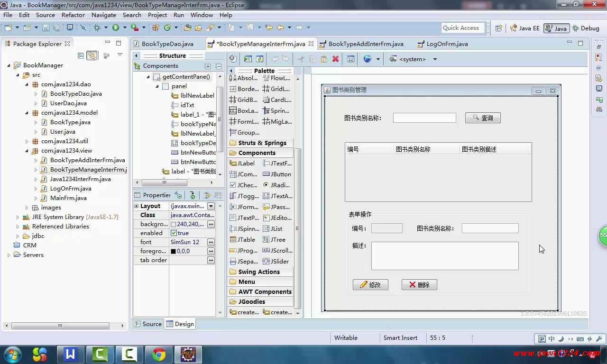Open the foreground color property editor

point(211,251)
